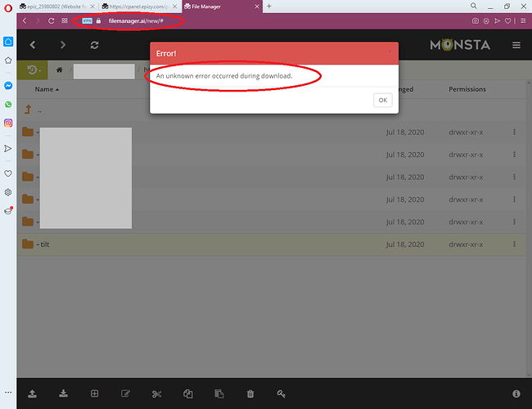
Task: Click the paste icon in bottom toolbar
Action: click(x=219, y=393)
